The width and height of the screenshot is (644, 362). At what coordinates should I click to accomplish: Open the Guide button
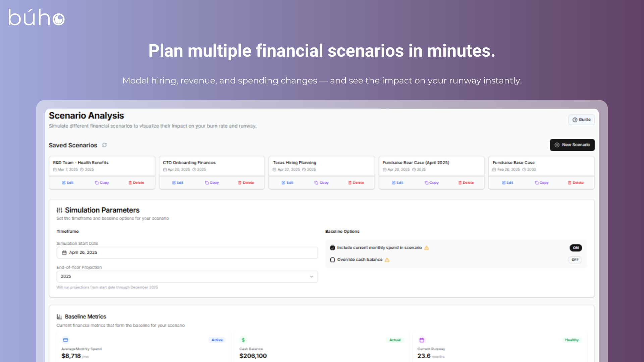581,120
